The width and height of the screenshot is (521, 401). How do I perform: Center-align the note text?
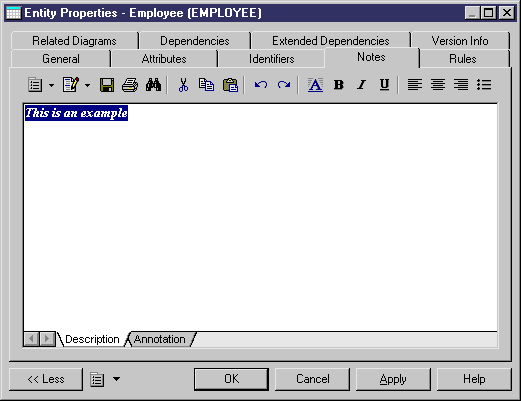(x=438, y=85)
